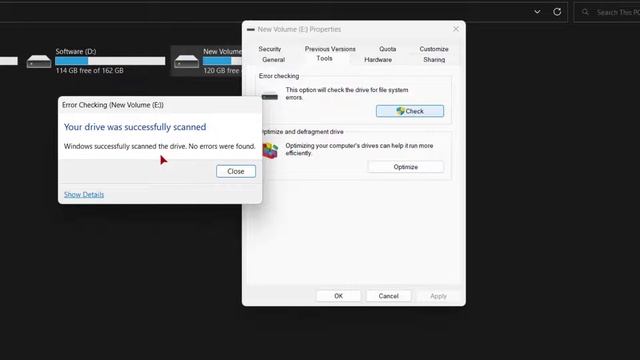The image size is (640, 360).
Task: Click the "Software (D:)" drive label
Action: coord(76,51)
